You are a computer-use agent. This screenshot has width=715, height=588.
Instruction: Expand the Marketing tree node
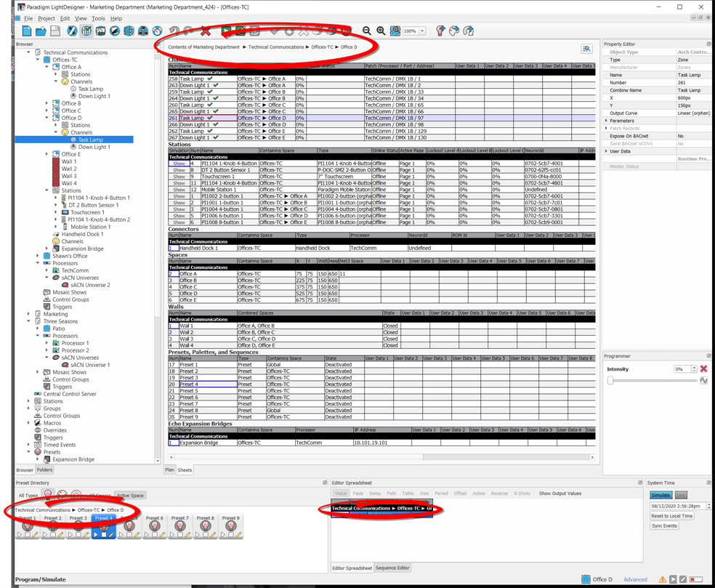[29, 314]
